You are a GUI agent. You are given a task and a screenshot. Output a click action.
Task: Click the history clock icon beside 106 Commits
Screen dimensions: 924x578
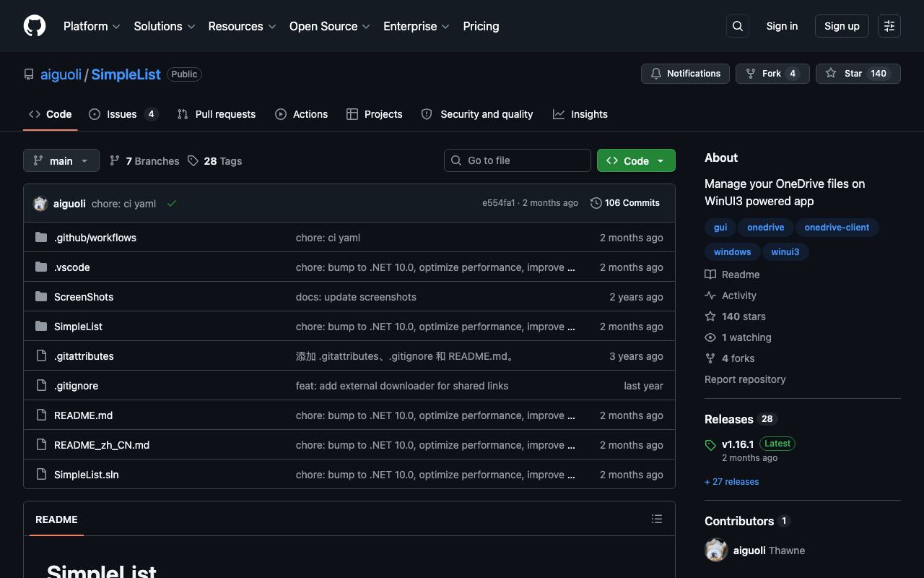(x=596, y=203)
